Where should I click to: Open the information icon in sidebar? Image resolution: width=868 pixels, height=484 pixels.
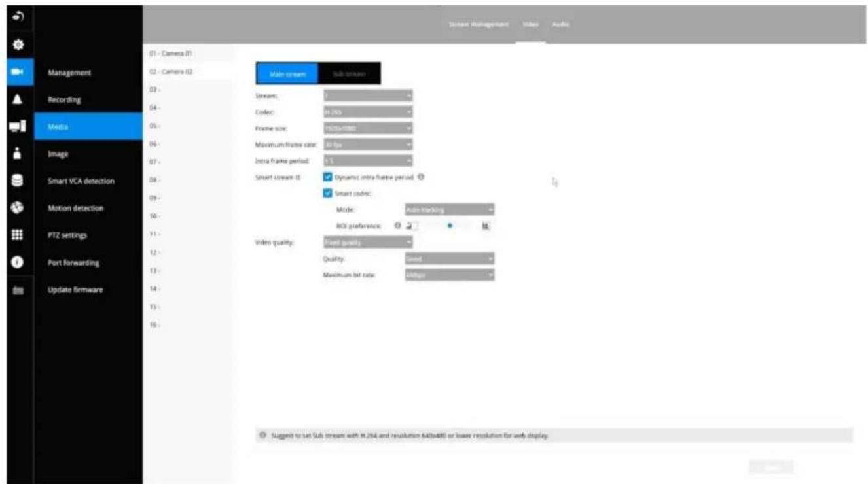(19, 262)
